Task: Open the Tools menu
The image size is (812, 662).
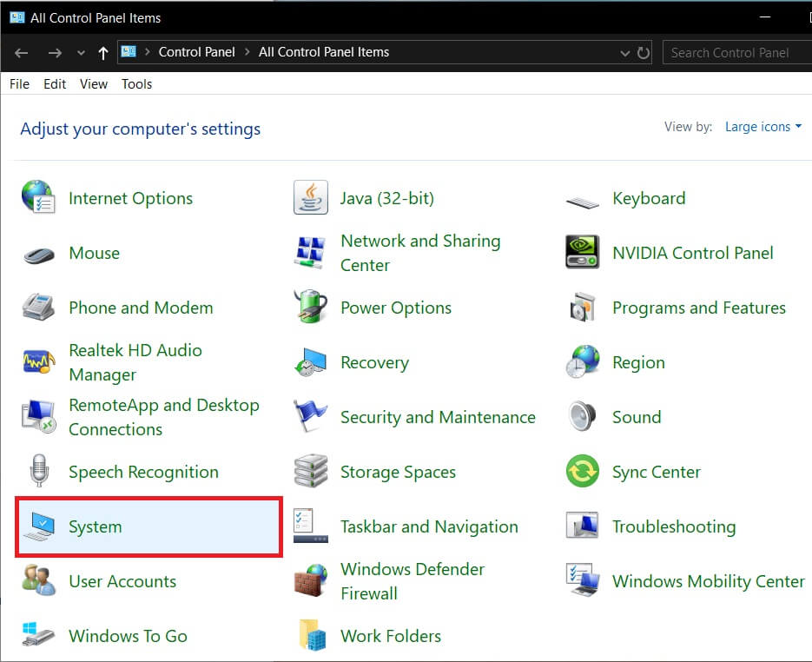Action: tap(136, 84)
